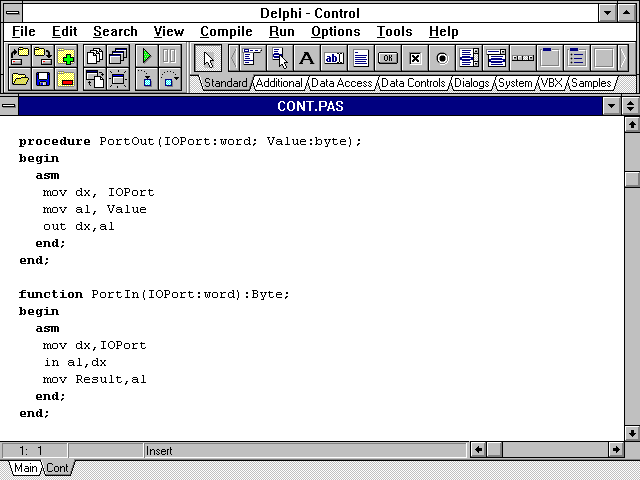This screenshot has height=480, width=640.
Task: Click the green Run button in speedbar
Action: [x=146, y=56]
